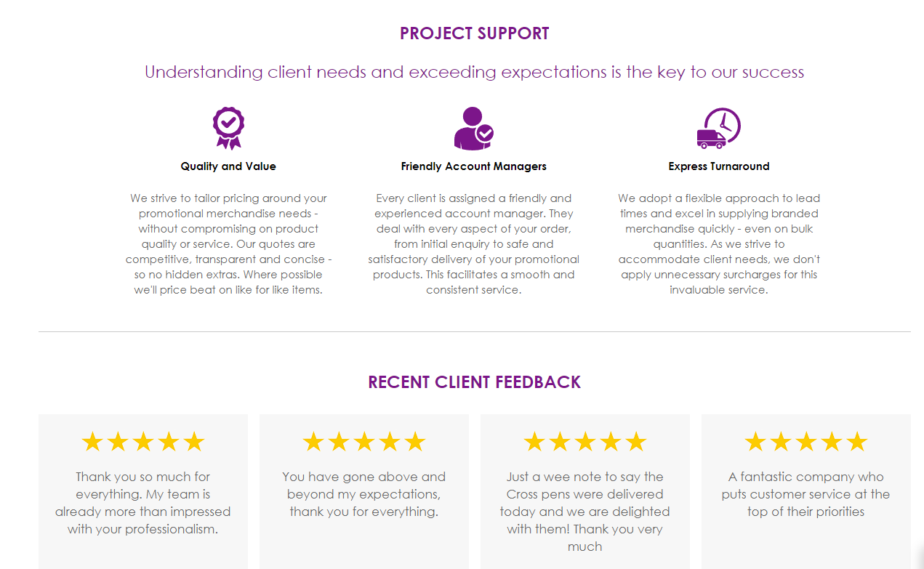The image size is (924, 569).
Task: Click the account manager description paragraph
Action: pyautogui.click(x=473, y=244)
